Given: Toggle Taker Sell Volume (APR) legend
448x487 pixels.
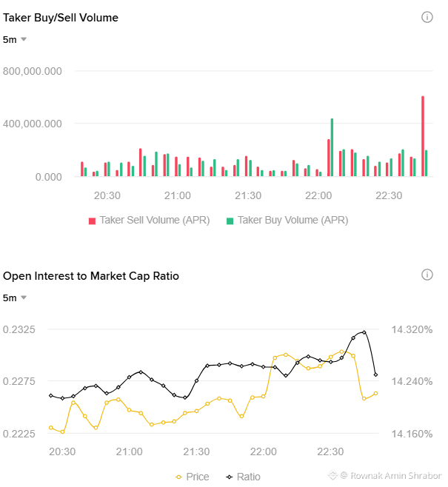Looking at the screenshot, I should pos(149,221).
